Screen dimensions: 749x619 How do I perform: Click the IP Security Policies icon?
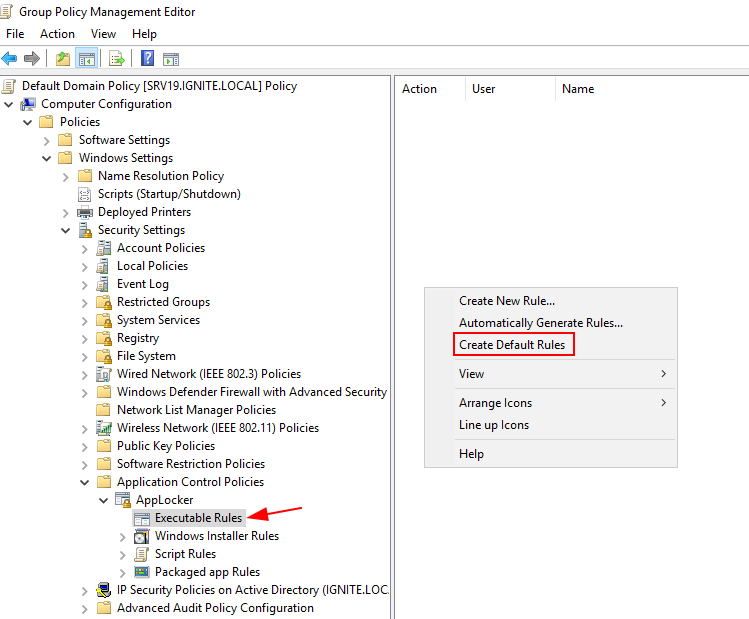pos(104,590)
